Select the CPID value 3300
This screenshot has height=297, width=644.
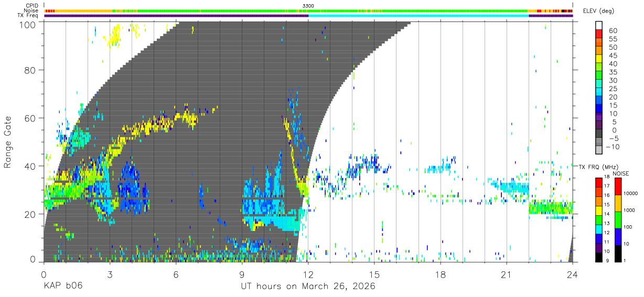308,6
